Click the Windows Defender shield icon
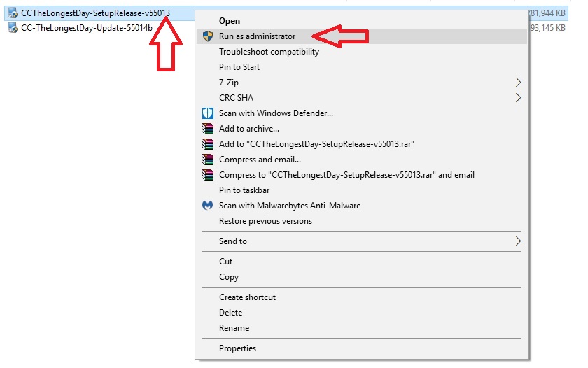This screenshot has width=588, height=368. pos(207,113)
